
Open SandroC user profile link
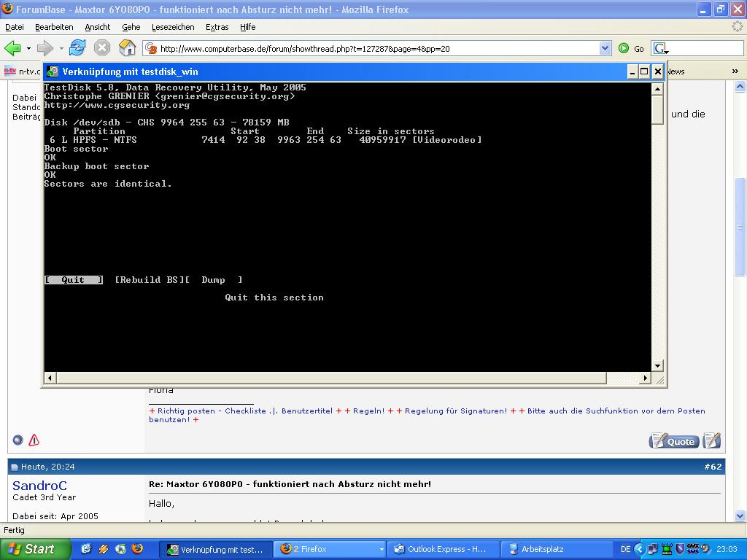(x=39, y=486)
